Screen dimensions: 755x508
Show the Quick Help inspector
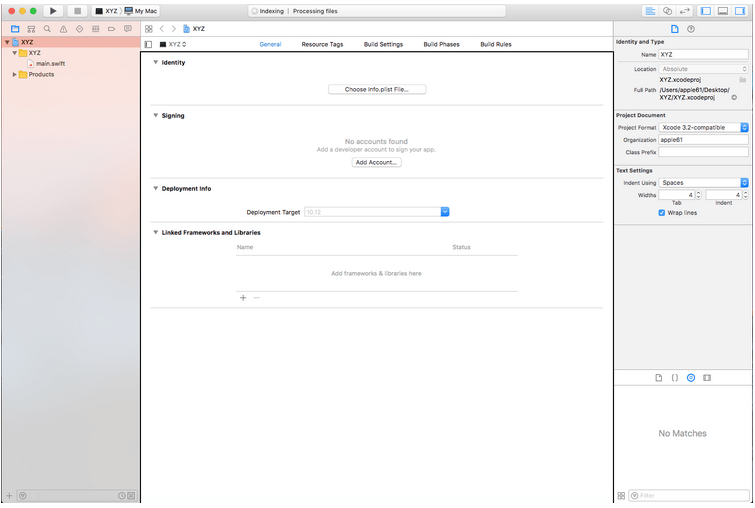pos(691,29)
